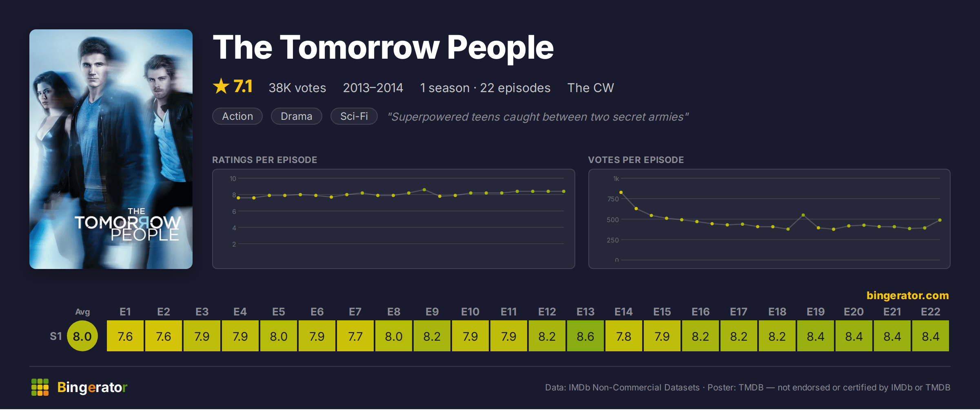Select the E14 rating cell 7.8
Viewport: 980px width, 410px height.
pos(624,336)
